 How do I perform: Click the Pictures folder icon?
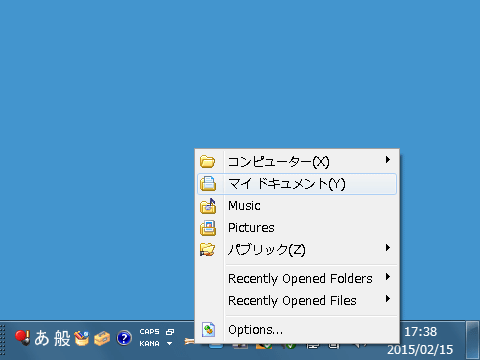(208, 228)
